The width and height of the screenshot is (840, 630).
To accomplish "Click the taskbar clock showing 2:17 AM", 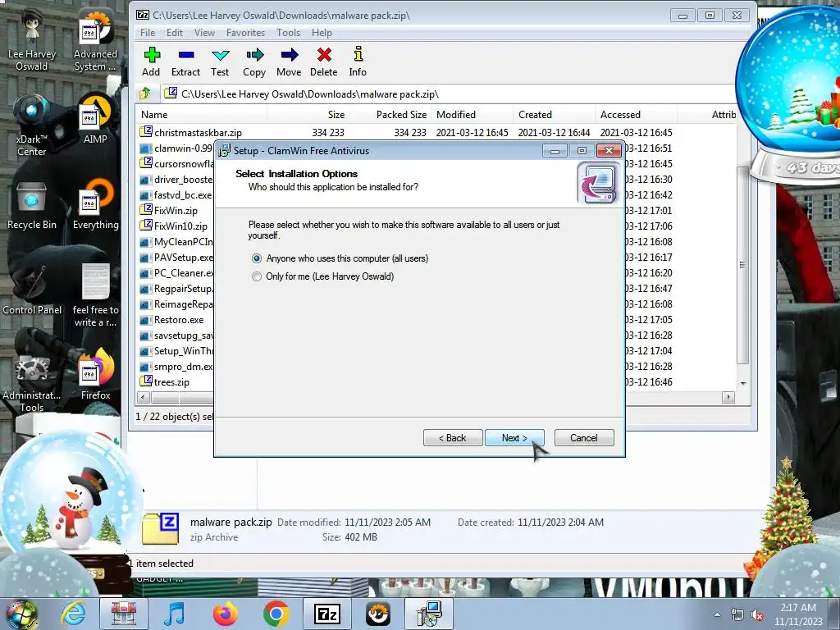I will pos(798,614).
